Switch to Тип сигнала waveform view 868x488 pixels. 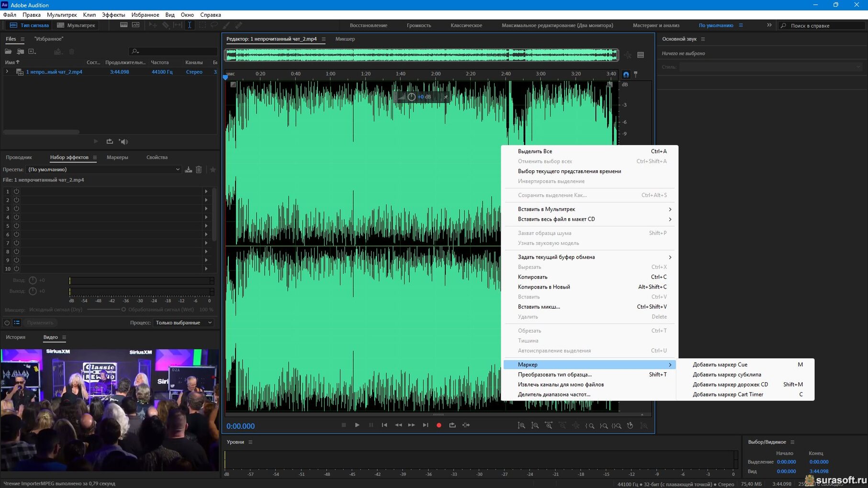29,25
